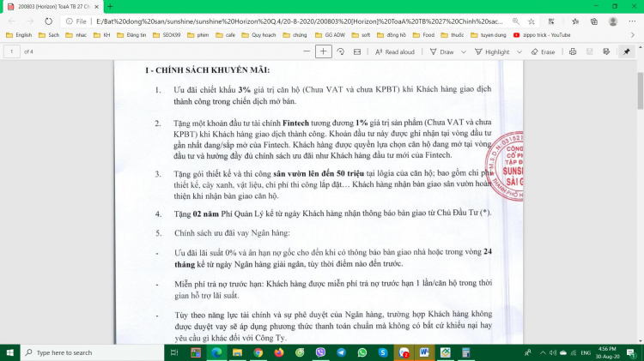Open WhatsApp from the taskbar
The height and width of the screenshot is (361, 644).
tap(361, 352)
